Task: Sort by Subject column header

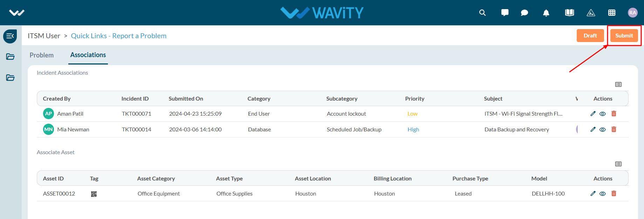Action: 493,99
